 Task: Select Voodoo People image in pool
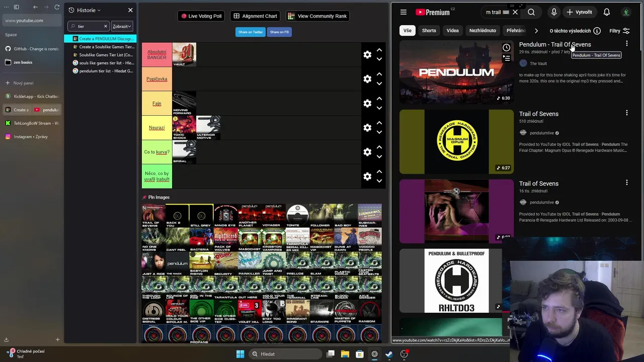click(370, 239)
